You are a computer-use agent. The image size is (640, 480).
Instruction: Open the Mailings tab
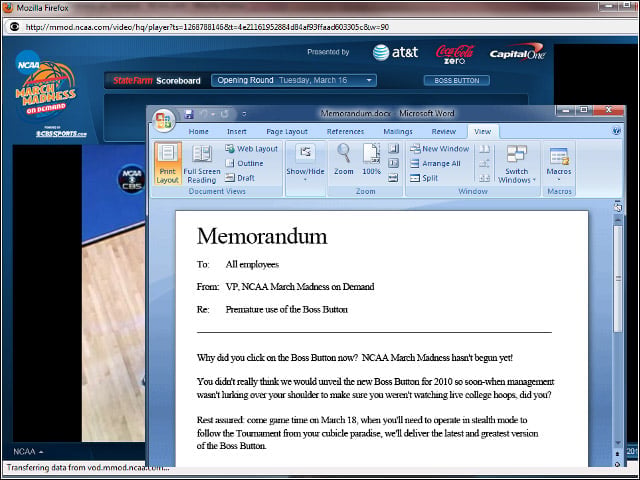click(x=398, y=131)
